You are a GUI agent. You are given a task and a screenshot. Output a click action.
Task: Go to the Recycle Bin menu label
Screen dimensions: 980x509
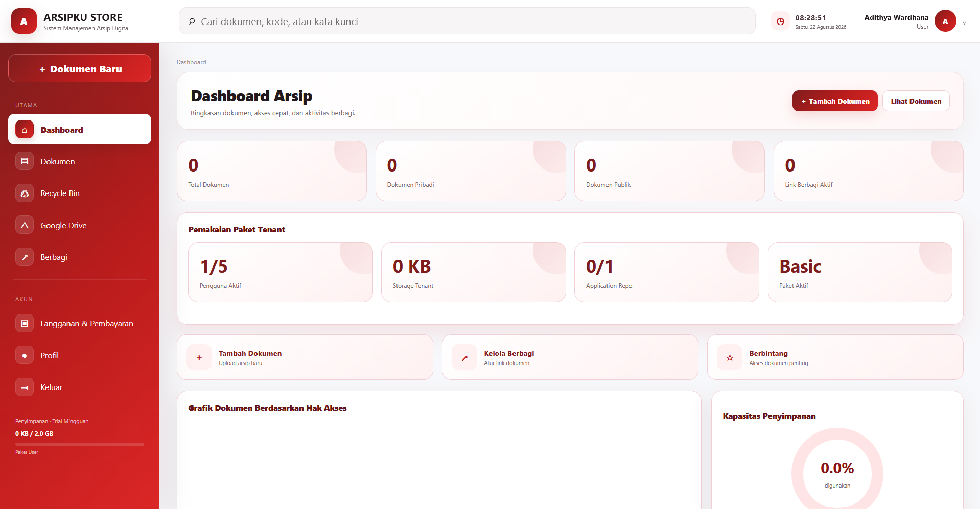(x=60, y=193)
